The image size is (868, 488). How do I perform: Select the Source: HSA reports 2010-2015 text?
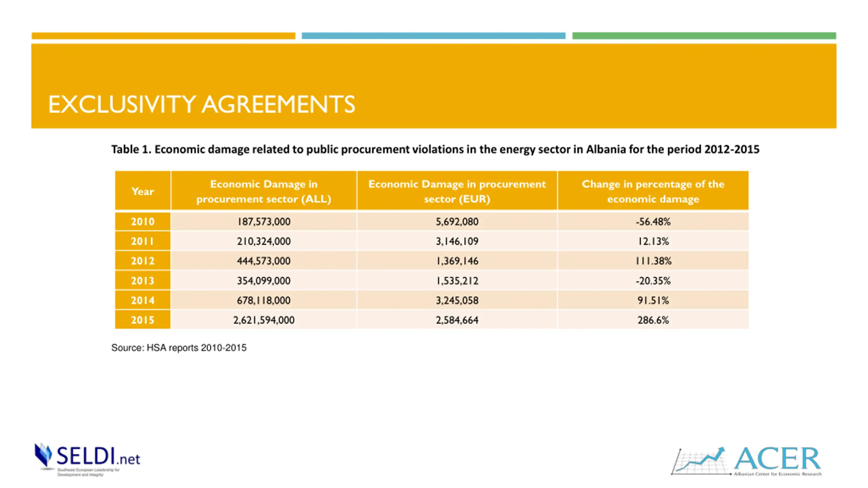(x=179, y=348)
